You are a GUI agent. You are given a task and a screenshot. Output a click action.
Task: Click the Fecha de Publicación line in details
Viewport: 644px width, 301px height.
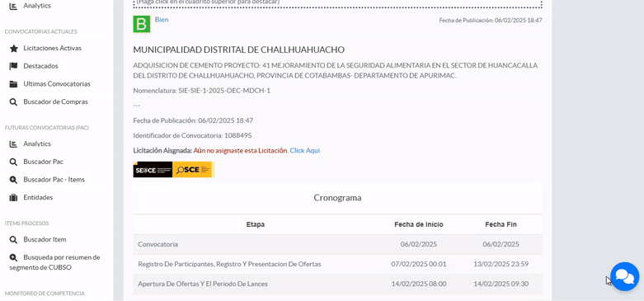[x=193, y=120]
